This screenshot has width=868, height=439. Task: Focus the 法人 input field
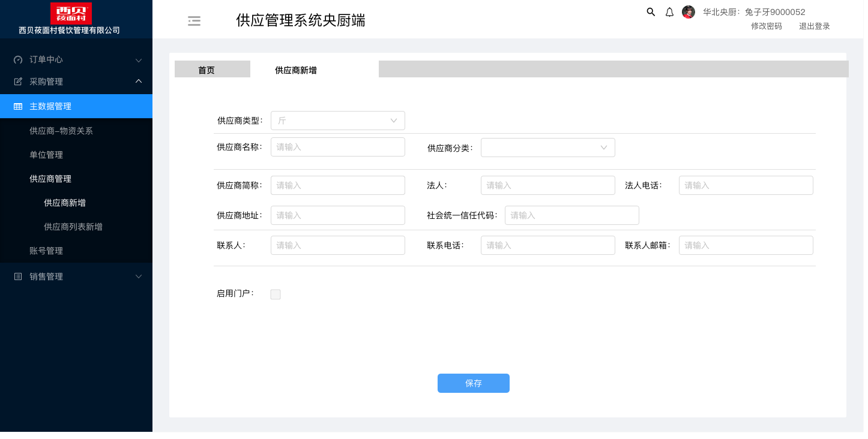[x=548, y=185]
